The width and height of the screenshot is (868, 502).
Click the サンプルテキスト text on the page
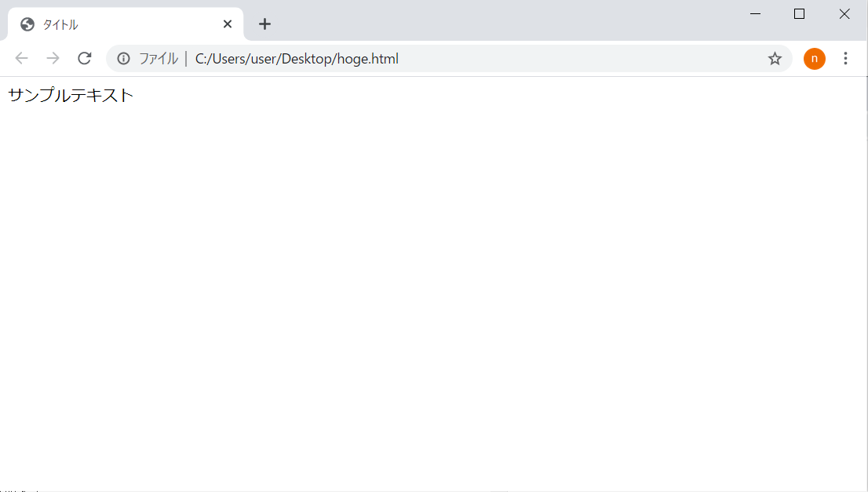71,95
